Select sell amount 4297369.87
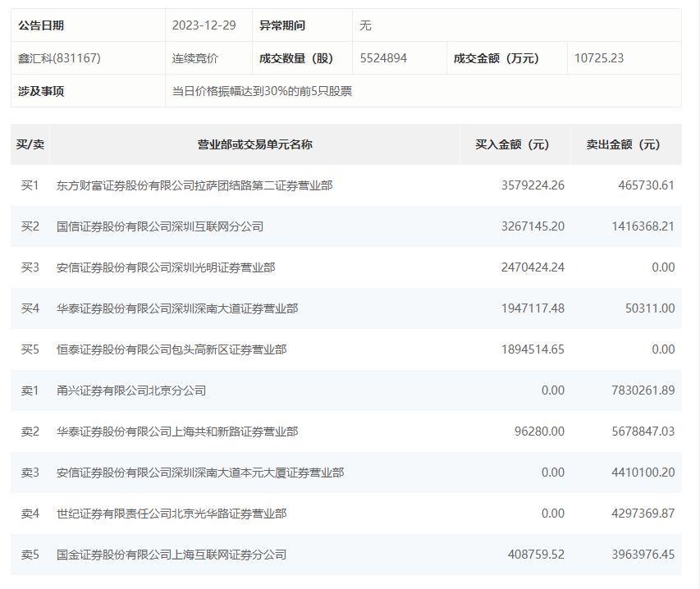The width and height of the screenshot is (700, 589). coord(643,514)
